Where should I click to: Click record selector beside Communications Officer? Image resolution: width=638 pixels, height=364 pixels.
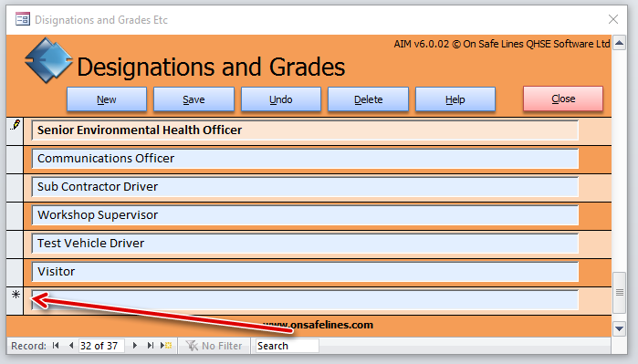pyautogui.click(x=15, y=160)
